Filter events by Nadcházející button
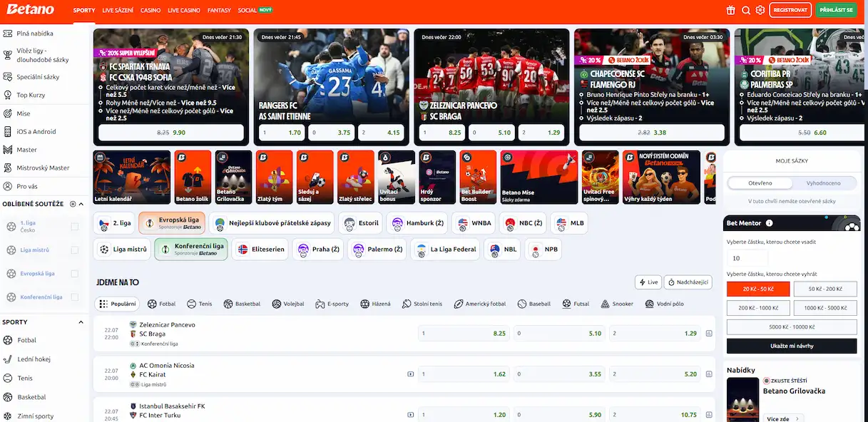Image resolution: width=868 pixels, height=422 pixels. tap(688, 282)
